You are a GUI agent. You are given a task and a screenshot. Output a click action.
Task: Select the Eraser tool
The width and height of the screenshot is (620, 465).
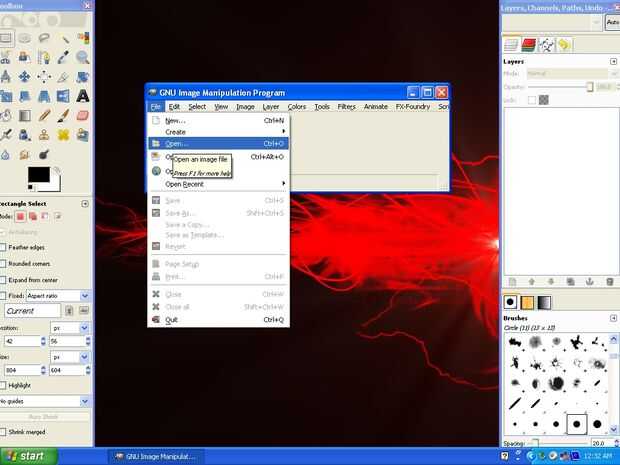point(83,115)
